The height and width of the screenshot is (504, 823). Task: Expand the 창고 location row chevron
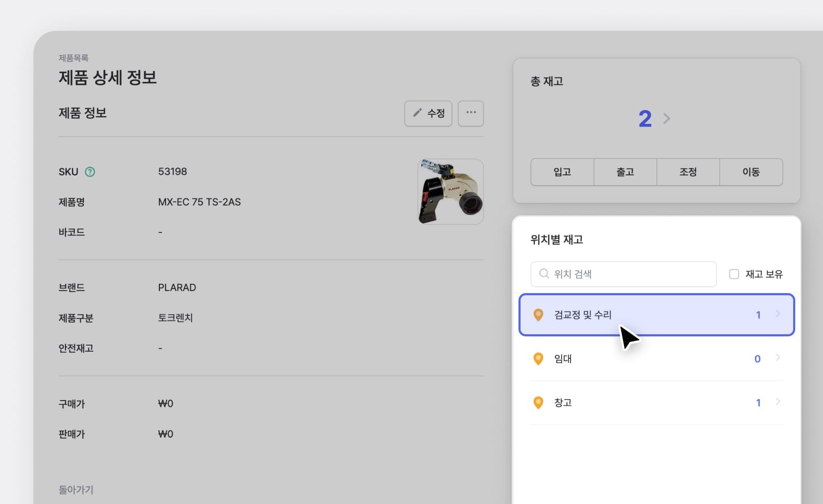[x=778, y=402]
